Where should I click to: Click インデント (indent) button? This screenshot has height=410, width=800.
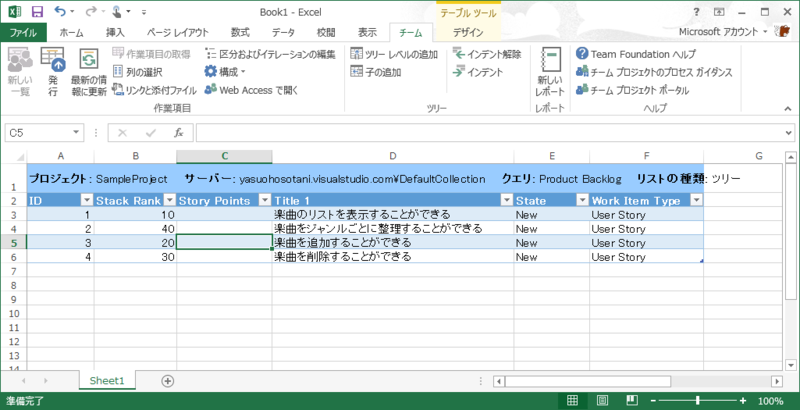478,72
